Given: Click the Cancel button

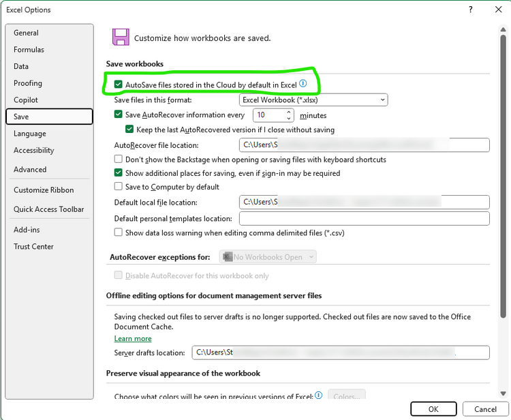Looking at the screenshot, I should (x=485, y=409).
